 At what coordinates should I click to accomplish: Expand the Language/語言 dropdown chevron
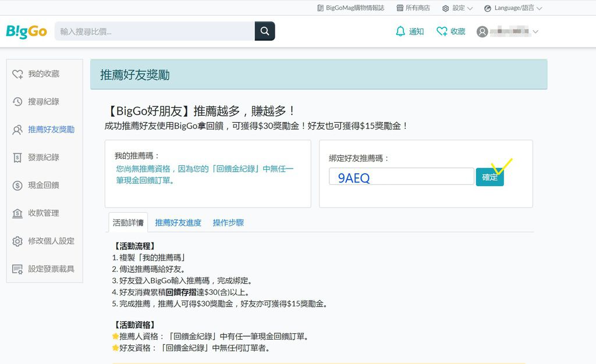click(x=539, y=8)
